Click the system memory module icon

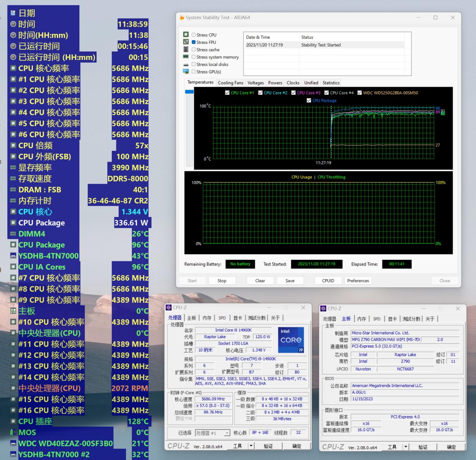[x=186, y=57]
